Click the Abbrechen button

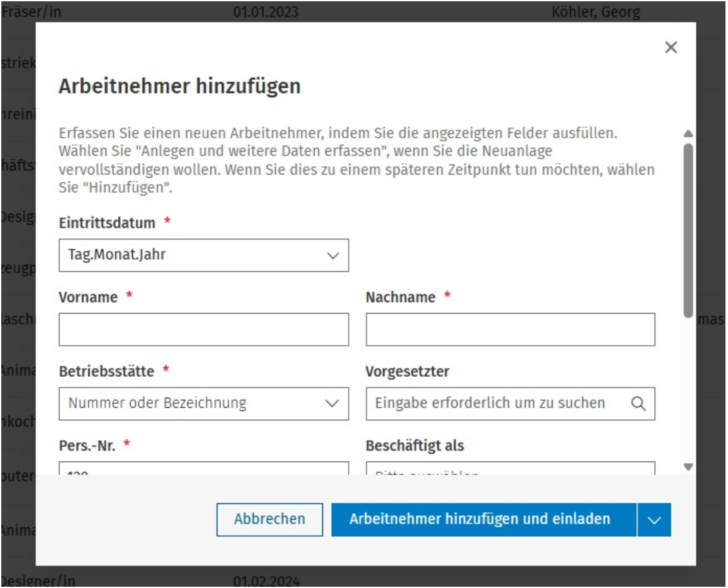coord(269,519)
